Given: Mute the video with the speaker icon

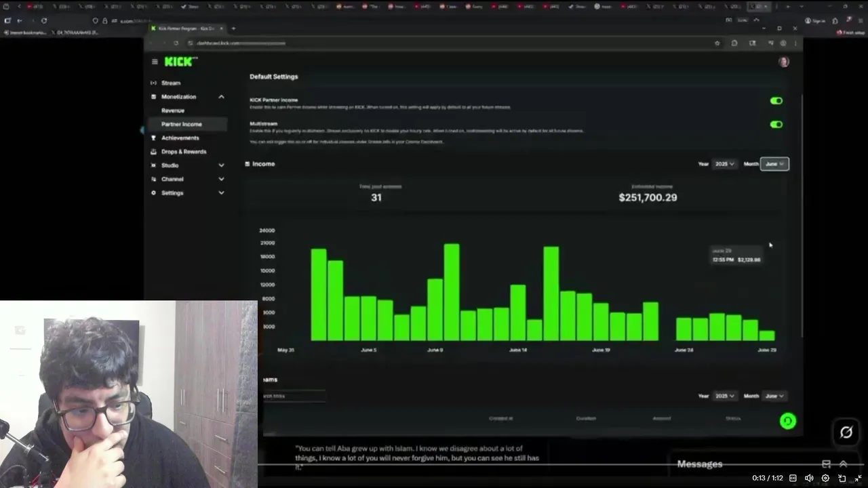Looking at the screenshot, I should coord(809,478).
